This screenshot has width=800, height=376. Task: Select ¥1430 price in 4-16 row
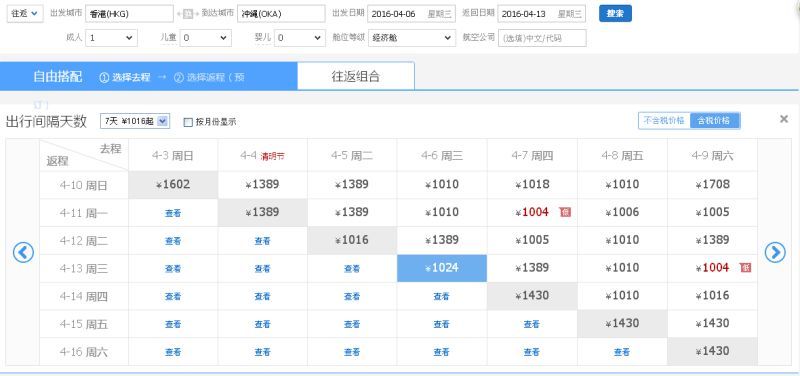coord(712,352)
